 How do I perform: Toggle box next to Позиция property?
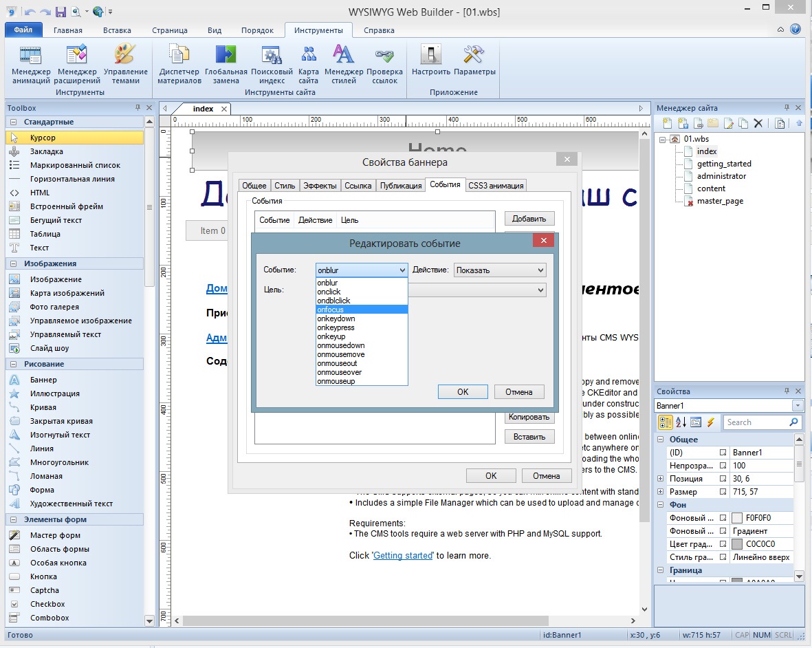(x=723, y=479)
